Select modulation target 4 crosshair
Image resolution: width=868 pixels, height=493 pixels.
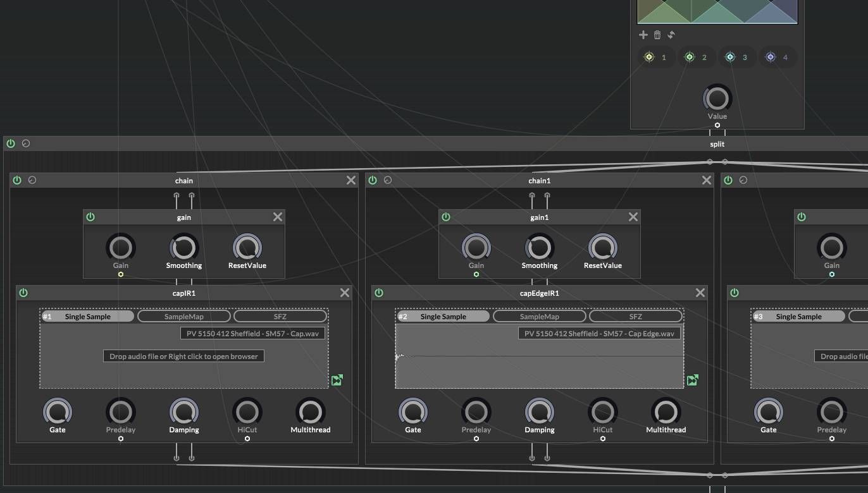pos(770,57)
